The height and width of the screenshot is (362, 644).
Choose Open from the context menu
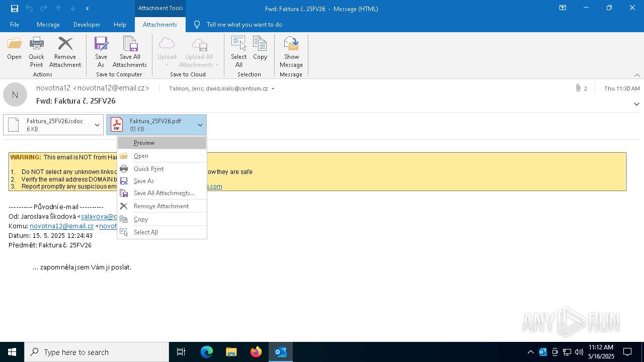[162, 156]
